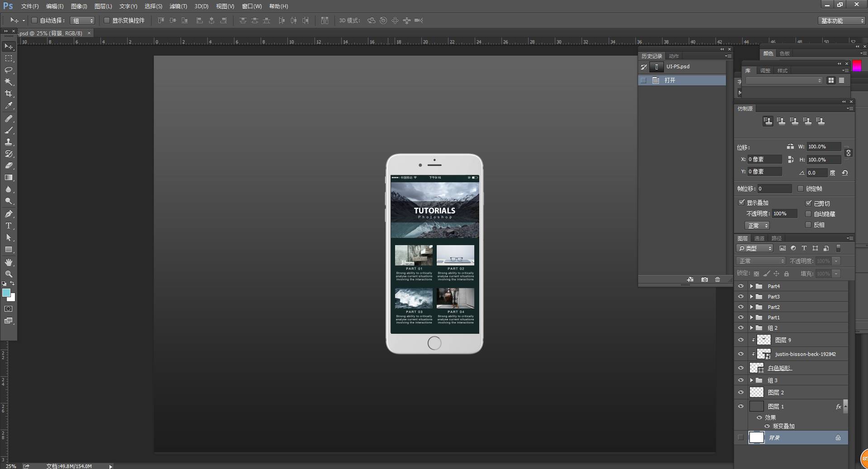The width and height of the screenshot is (868, 469).
Task: Reset transform icon in Clone Source panel
Action: click(x=845, y=173)
